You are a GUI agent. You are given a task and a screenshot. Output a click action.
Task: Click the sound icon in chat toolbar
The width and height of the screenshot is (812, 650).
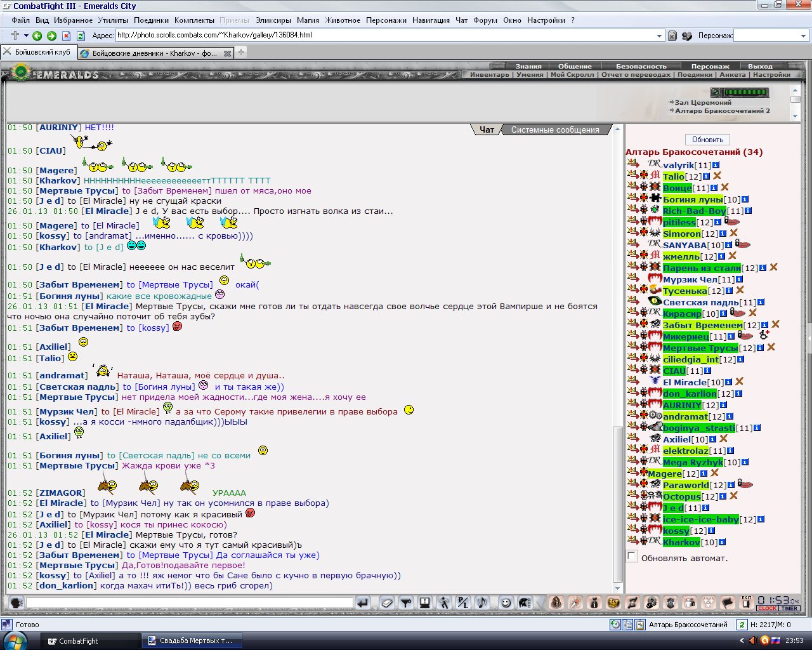[482, 602]
